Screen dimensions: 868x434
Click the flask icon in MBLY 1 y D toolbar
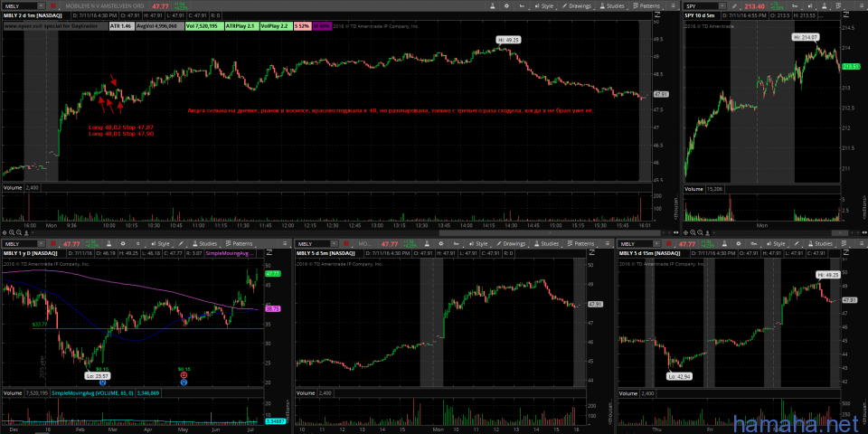point(108,244)
